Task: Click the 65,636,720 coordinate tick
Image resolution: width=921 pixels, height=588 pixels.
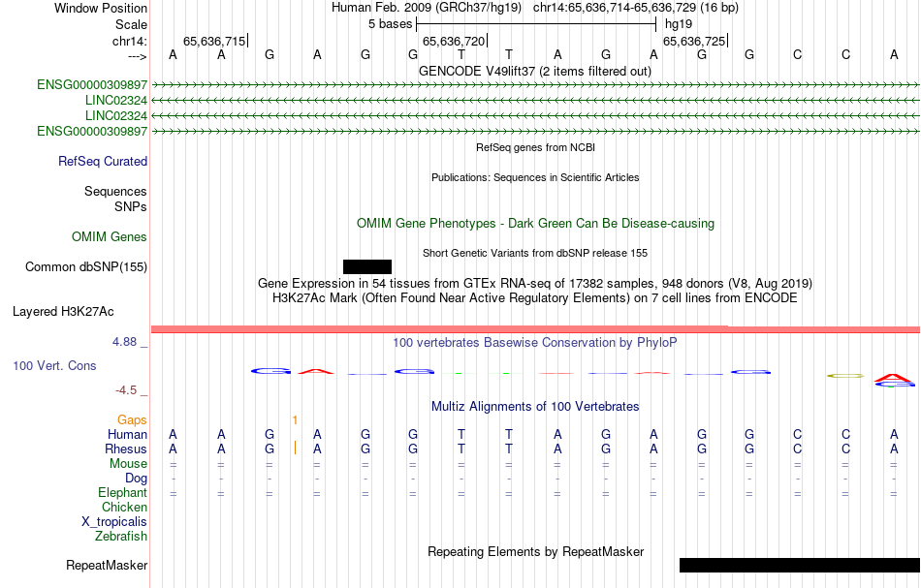Action: 456,41
